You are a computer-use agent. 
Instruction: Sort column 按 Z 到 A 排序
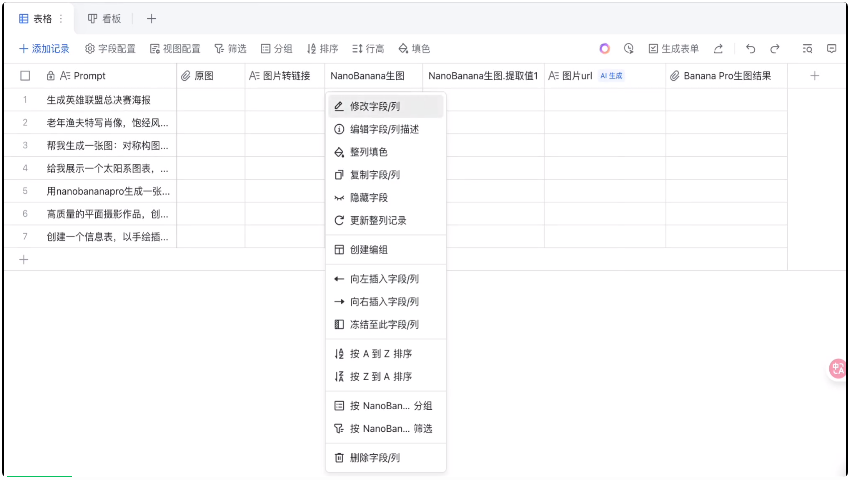coord(386,376)
